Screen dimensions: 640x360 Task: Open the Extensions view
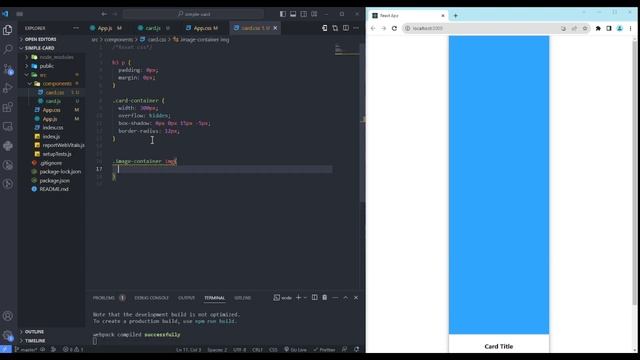[x=7, y=107]
